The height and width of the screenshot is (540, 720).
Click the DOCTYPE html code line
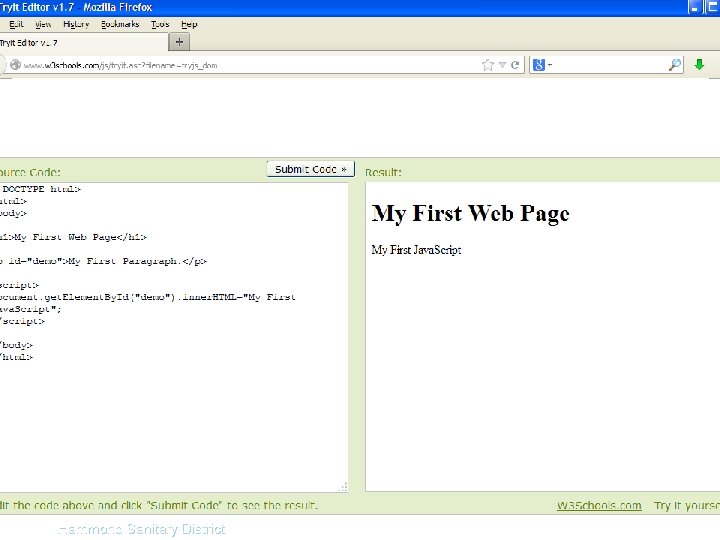coord(40,189)
